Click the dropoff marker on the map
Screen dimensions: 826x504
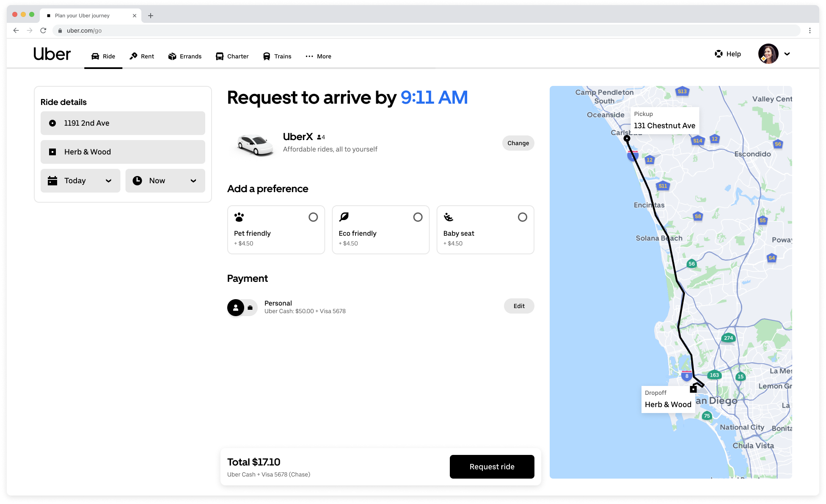[x=693, y=389]
